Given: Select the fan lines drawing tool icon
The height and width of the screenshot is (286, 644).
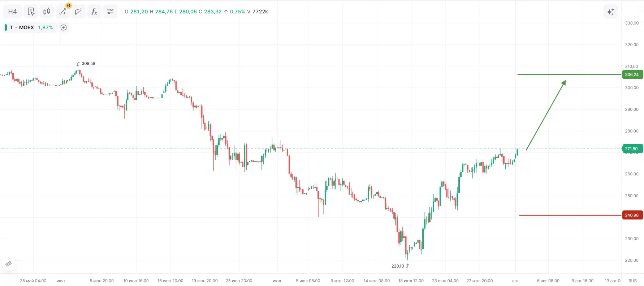Looking at the screenshot, I should point(78,12).
